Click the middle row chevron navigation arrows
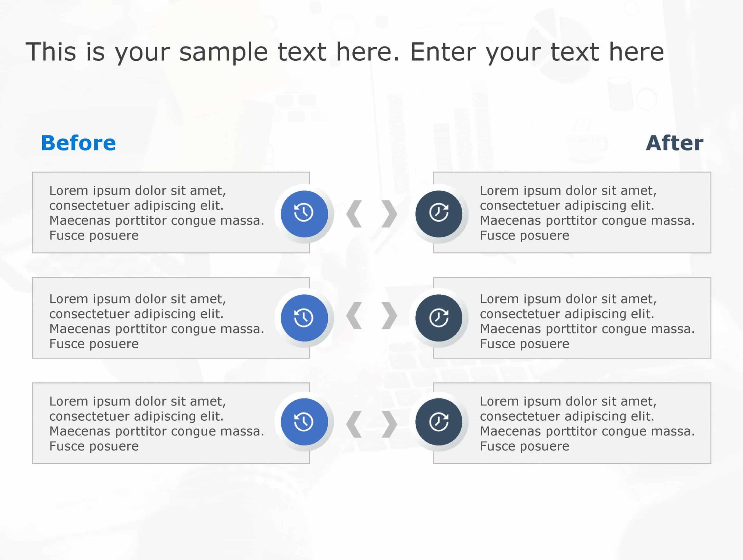 coord(371,317)
